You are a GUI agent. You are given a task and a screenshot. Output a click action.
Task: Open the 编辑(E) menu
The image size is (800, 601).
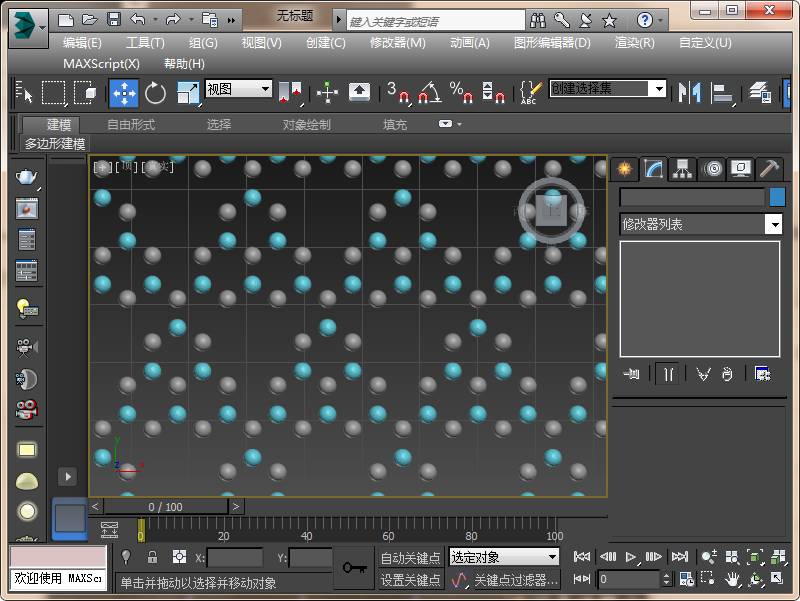[x=82, y=43]
